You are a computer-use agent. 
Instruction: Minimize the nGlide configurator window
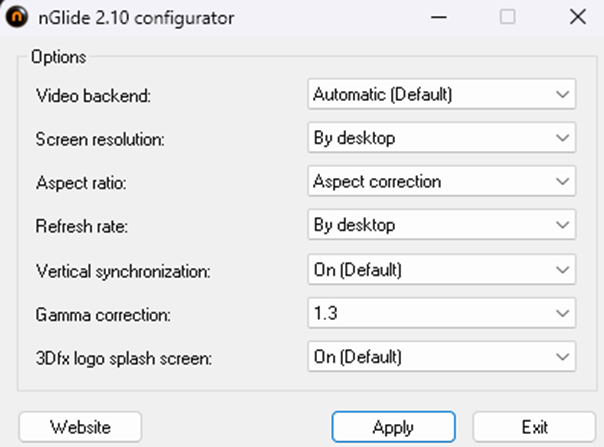(x=437, y=17)
